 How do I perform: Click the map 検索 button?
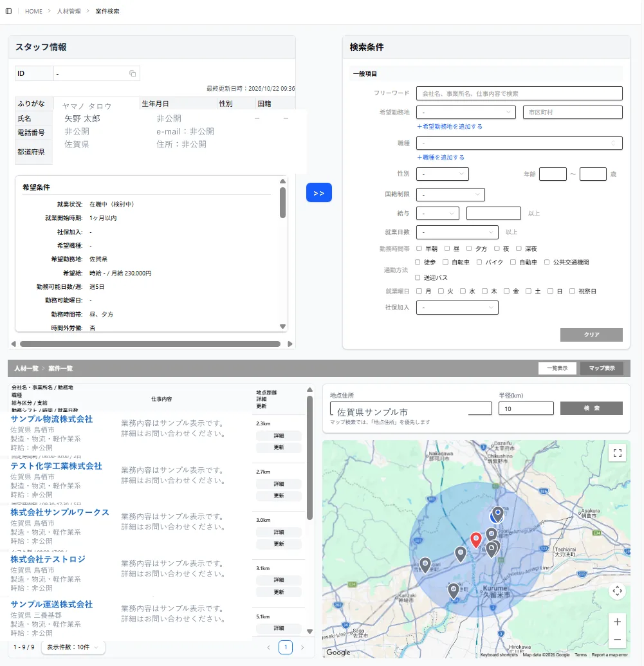pyautogui.click(x=591, y=408)
